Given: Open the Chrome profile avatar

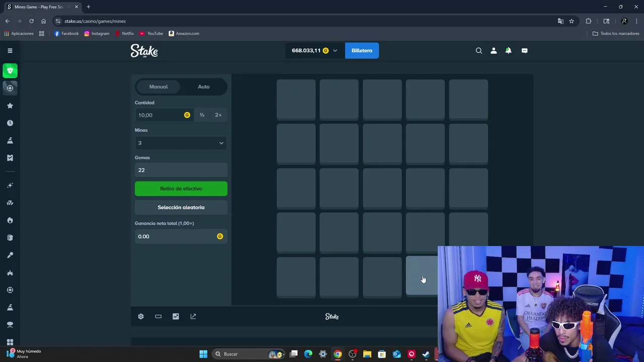Looking at the screenshot, I should tap(624, 21).
